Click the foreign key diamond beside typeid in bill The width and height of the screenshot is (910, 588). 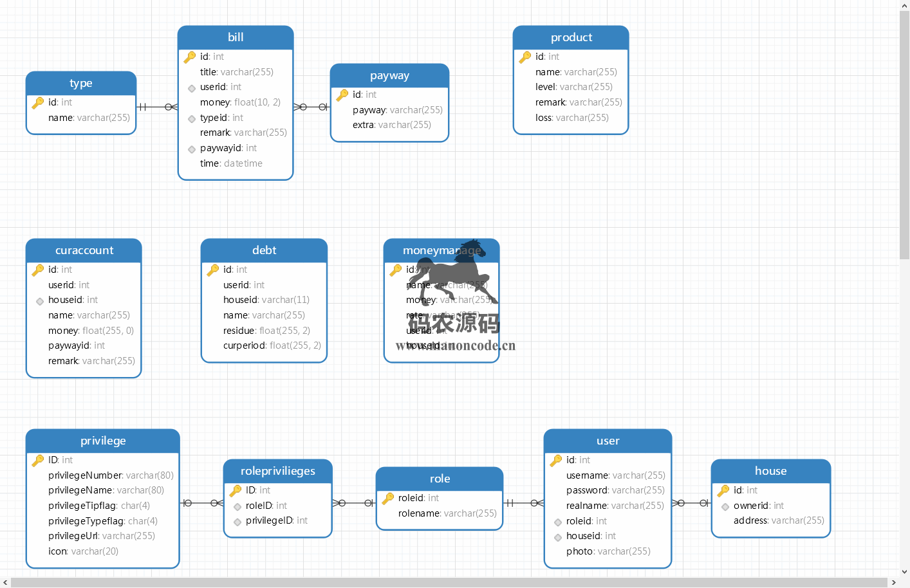pyautogui.click(x=192, y=119)
